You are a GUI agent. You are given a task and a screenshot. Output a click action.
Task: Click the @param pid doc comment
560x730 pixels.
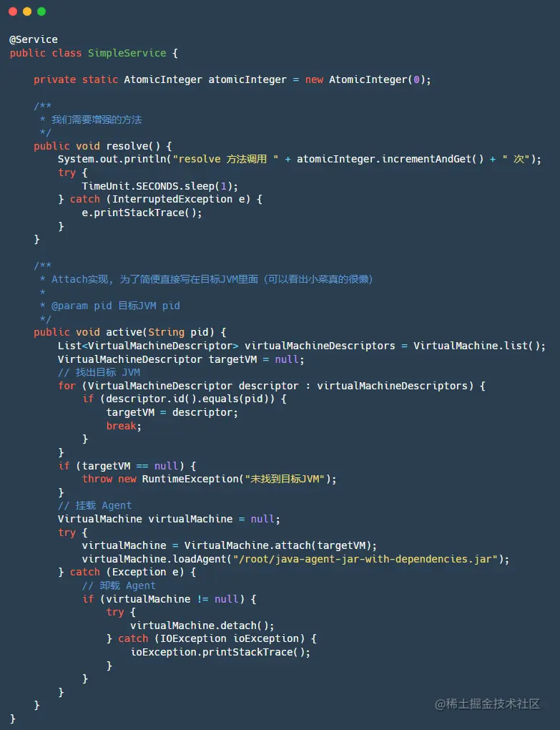[x=115, y=306]
